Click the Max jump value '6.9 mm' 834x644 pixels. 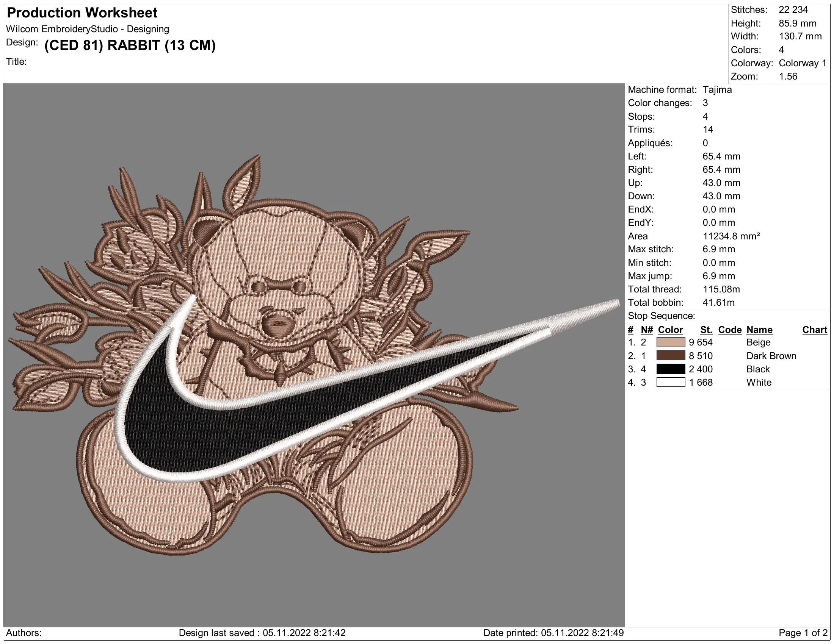coord(718,276)
